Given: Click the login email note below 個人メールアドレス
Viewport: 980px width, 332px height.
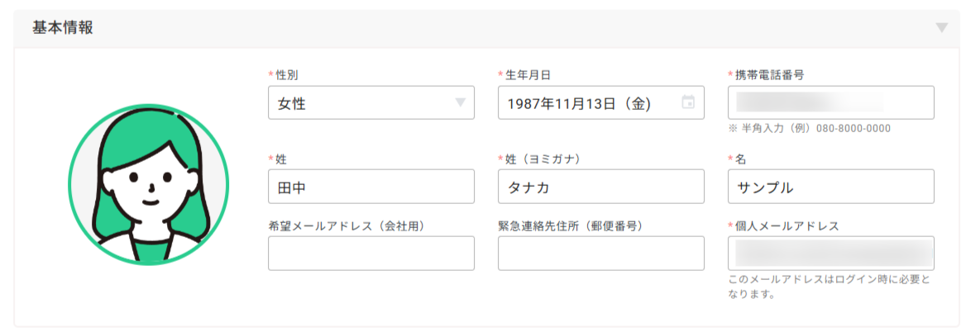Looking at the screenshot, I should tap(829, 287).
